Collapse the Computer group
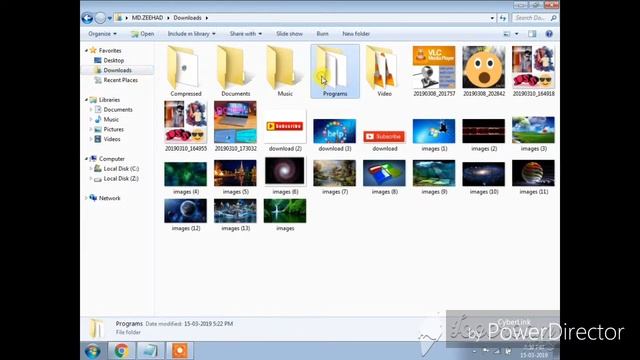 pyautogui.click(x=86, y=159)
